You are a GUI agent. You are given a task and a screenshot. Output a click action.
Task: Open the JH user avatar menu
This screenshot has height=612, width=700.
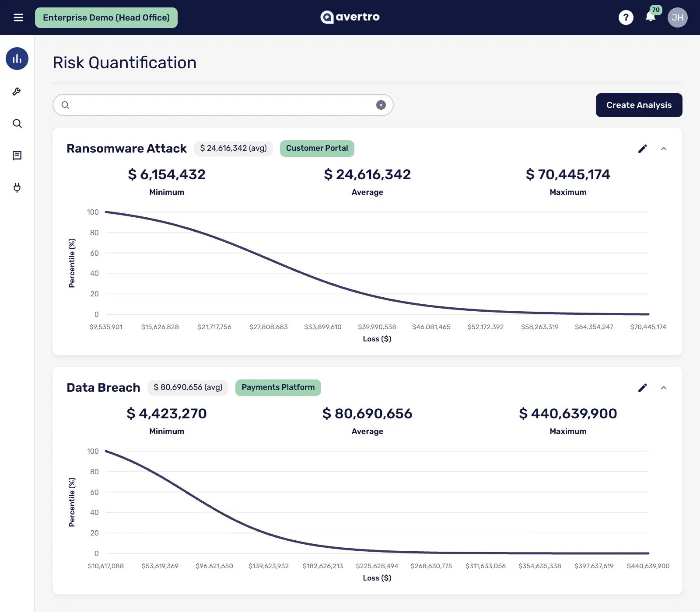point(677,17)
